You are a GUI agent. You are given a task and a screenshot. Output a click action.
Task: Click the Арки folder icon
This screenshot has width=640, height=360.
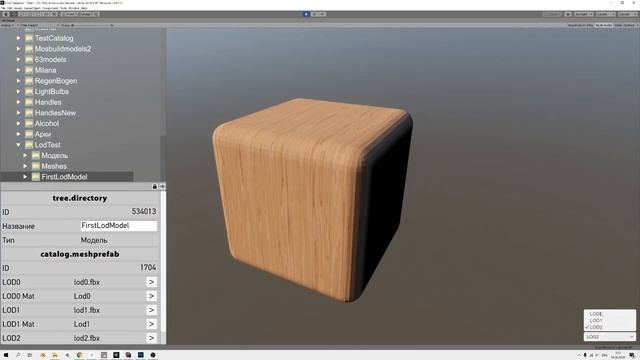pos(29,134)
